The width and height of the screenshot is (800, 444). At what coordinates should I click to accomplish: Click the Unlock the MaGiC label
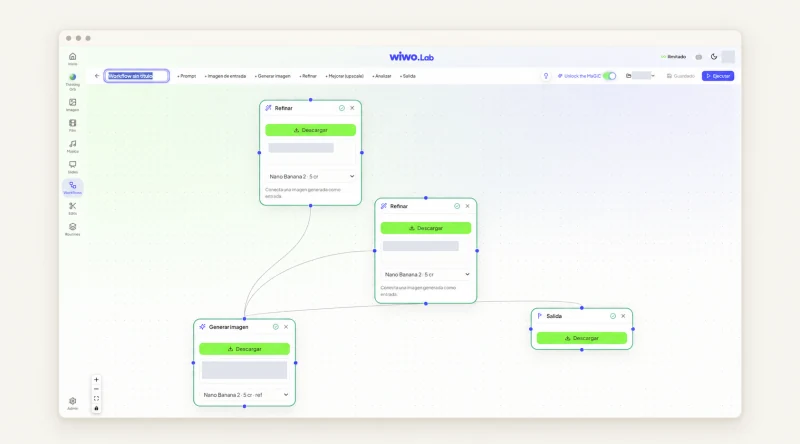pyautogui.click(x=579, y=76)
